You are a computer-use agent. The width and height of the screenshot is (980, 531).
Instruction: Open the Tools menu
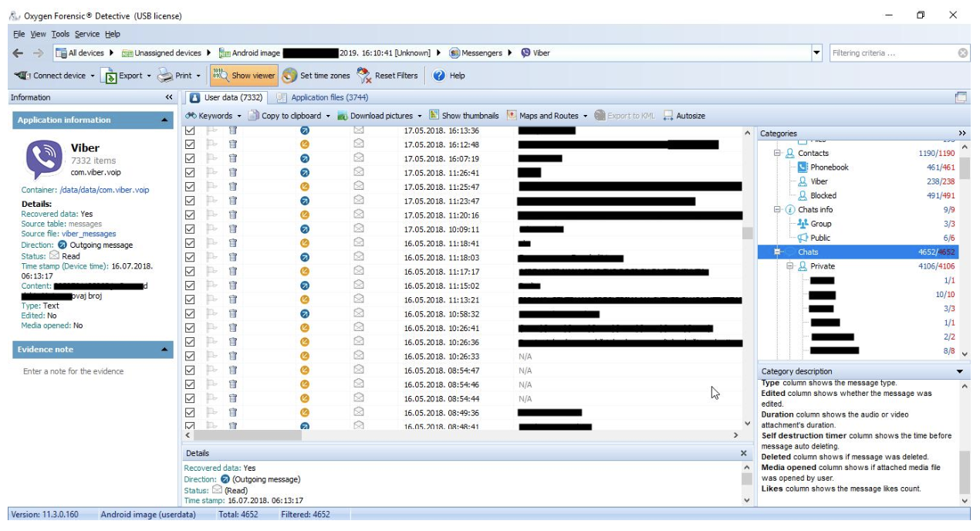pos(60,34)
